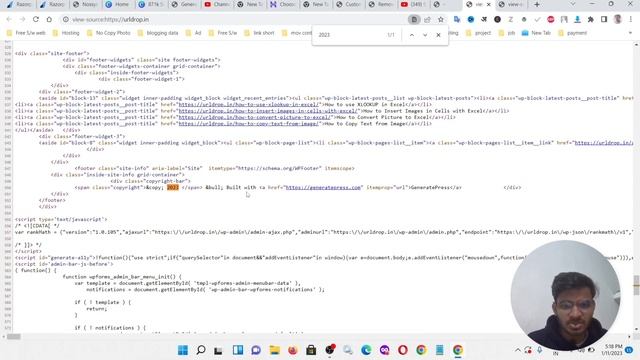Open the No Copy Photo bookmark folder
This screenshot has width=640, height=360.
109,33
